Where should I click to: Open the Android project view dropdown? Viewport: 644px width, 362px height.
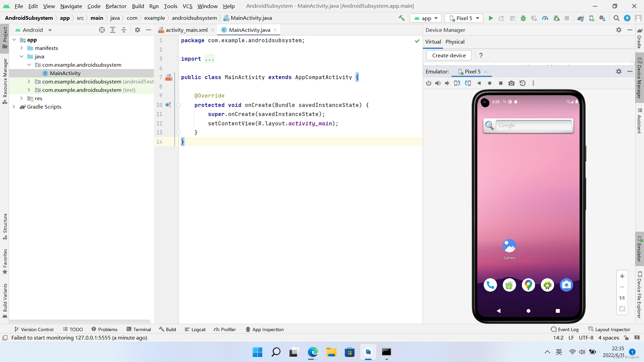click(x=34, y=30)
